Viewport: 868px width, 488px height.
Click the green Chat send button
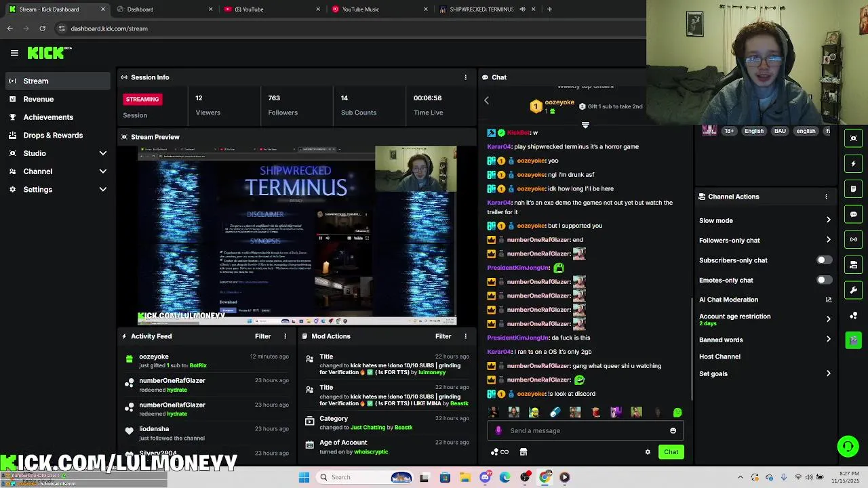[x=671, y=452]
